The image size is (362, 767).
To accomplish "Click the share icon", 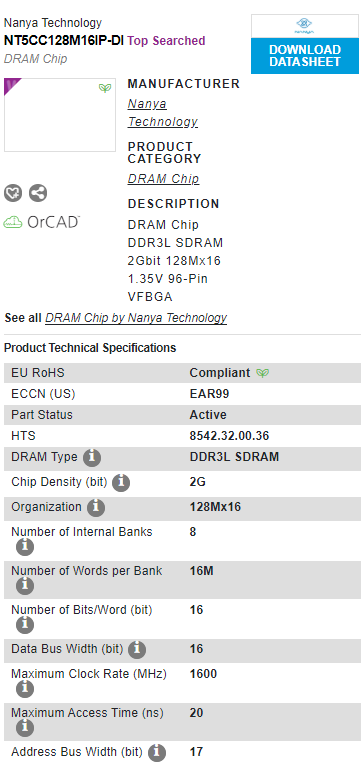I will coord(38,193).
